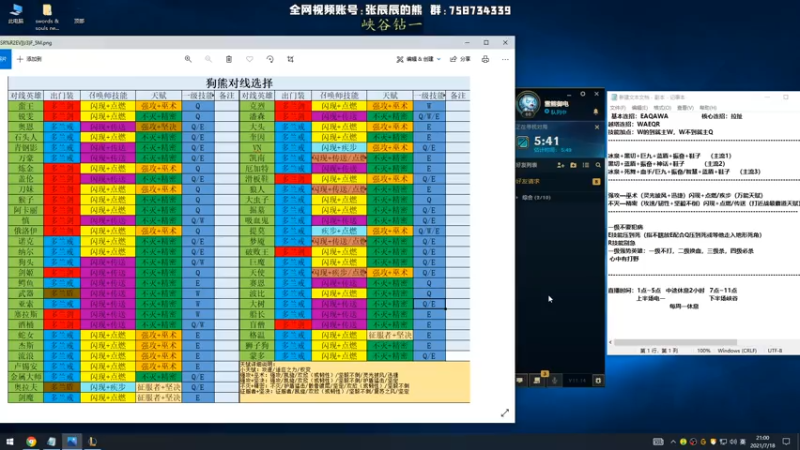Open the Windows Start menu

point(10,441)
